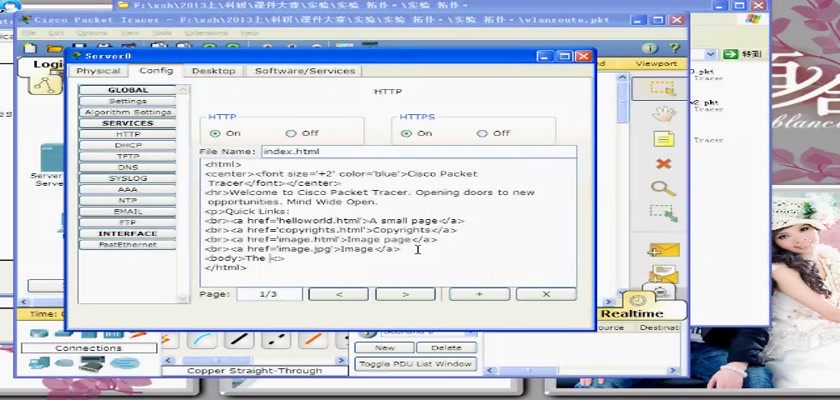Screen dimensions: 840x400
Task: Click Toggle PDU List Window button
Action: click(415, 364)
